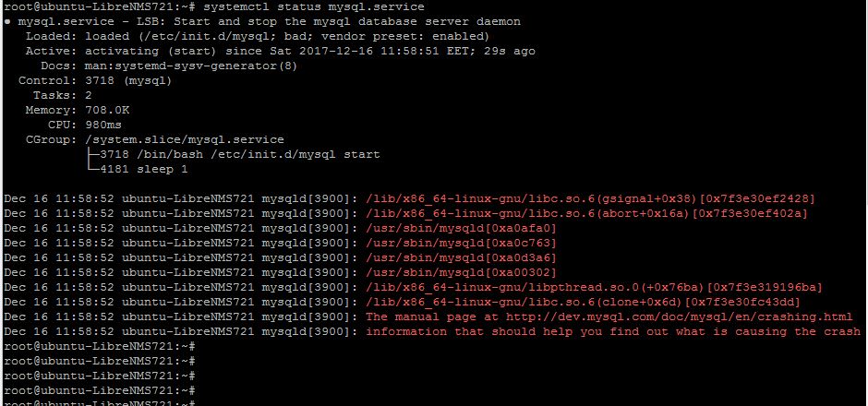This screenshot has height=406, width=868.
Task: Select man:systemd-sysv-generator(8) docs reference
Action: [x=191, y=66]
